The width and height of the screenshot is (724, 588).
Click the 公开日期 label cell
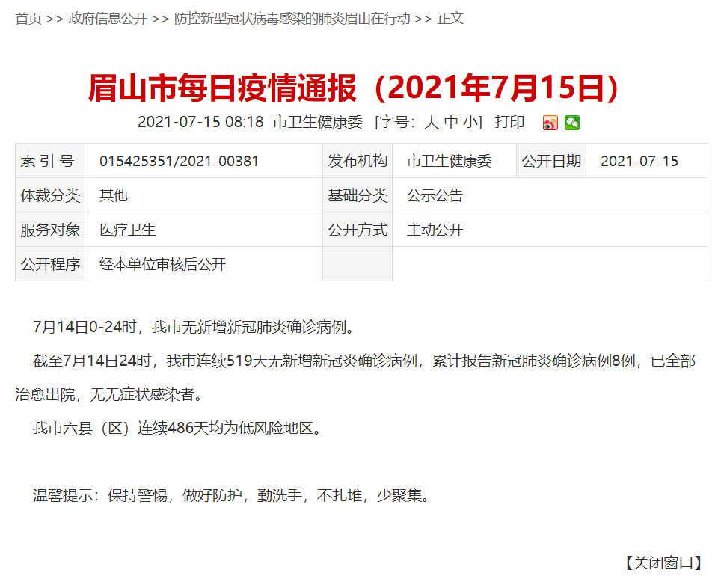[551, 161]
